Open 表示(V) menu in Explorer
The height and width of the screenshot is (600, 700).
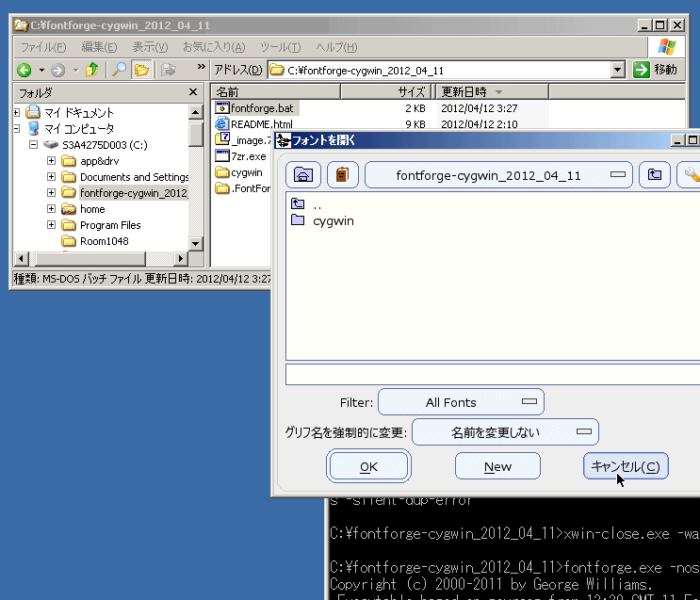point(150,47)
